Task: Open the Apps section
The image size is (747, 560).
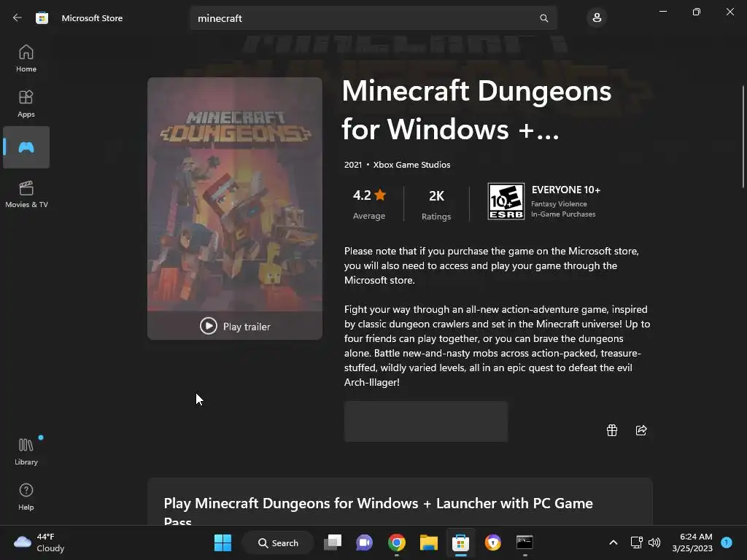Action: click(26, 104)
